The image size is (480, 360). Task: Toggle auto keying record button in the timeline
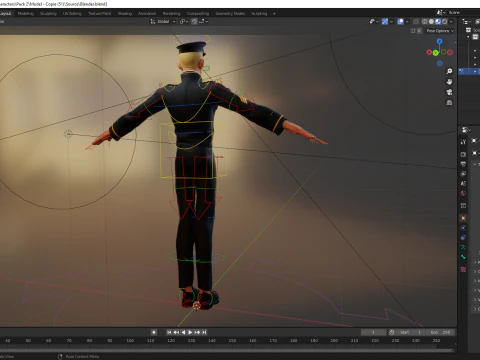(154, 332)
